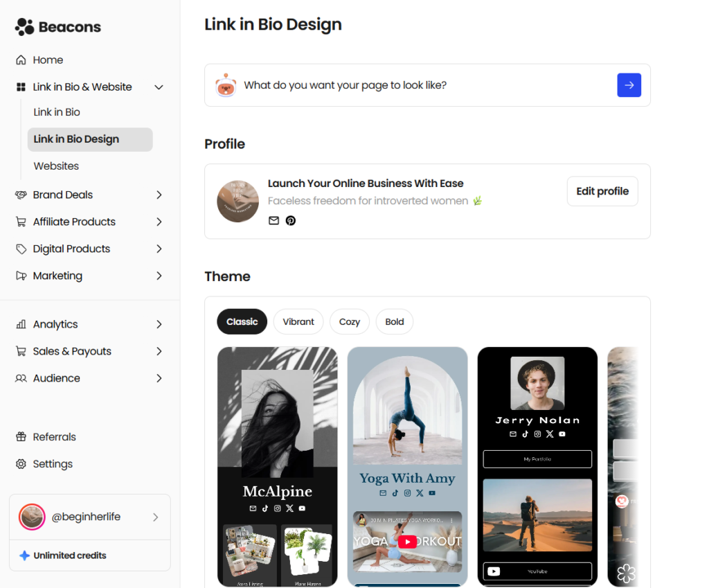
Task: Select the Classic theme filter
Action: click(242, 321)
